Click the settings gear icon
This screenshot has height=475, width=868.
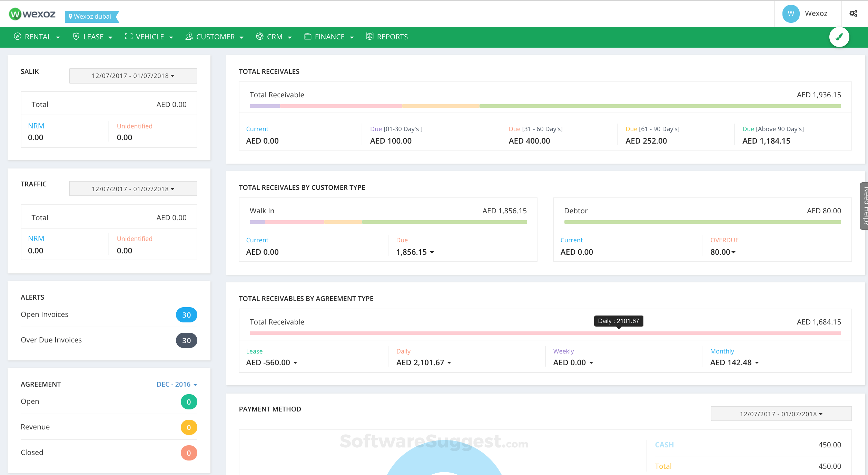pyautogui.click(x=854, y=13)
